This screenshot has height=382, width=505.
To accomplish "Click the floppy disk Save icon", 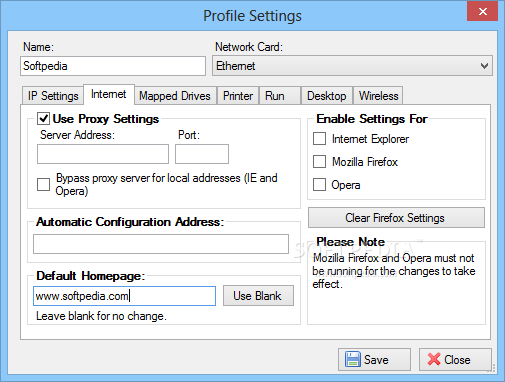I will 353,359.
